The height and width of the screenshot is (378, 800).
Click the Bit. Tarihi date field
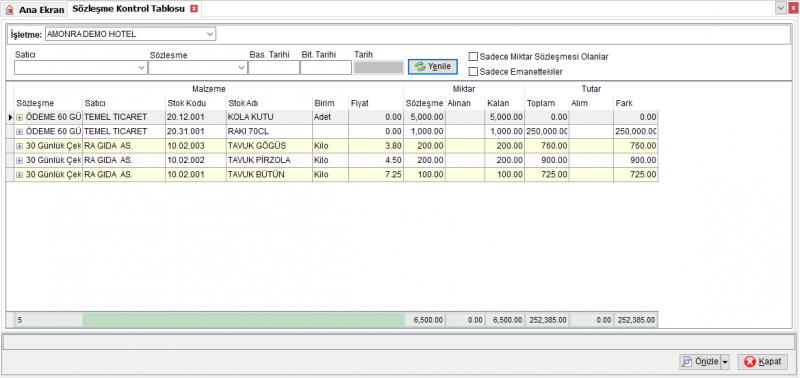coord(326,67)
